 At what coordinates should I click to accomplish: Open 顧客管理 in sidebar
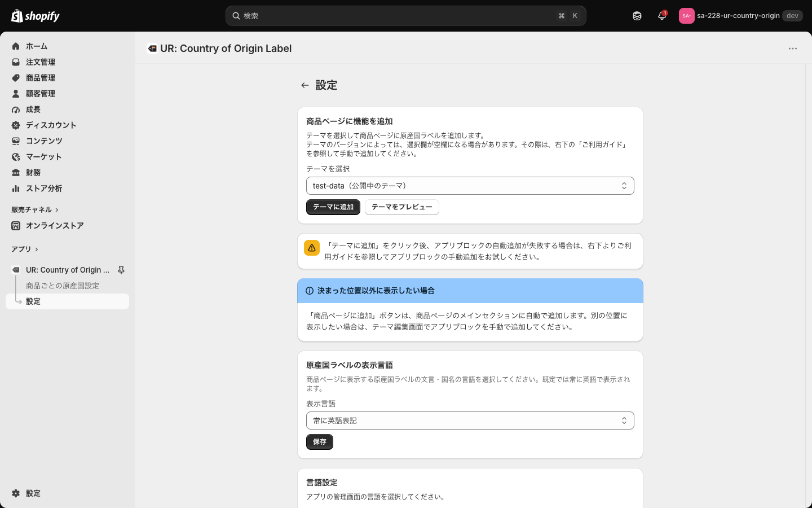pos(67,94)
